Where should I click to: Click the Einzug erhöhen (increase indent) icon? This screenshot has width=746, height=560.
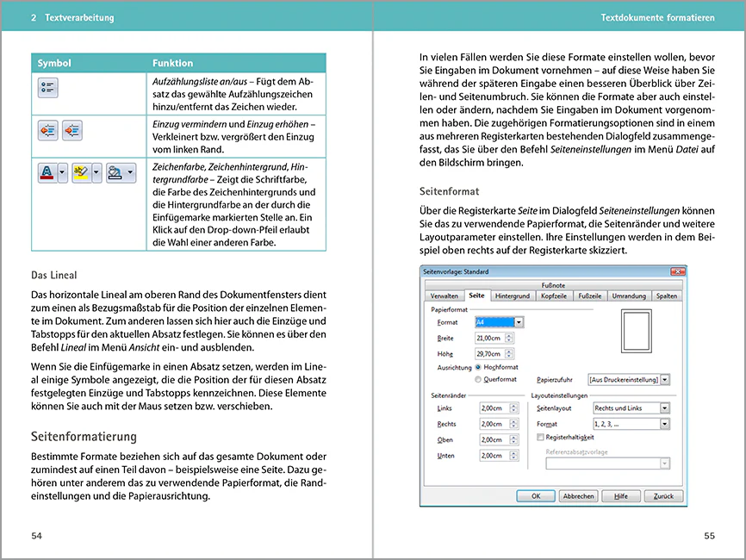click(72, 130)
